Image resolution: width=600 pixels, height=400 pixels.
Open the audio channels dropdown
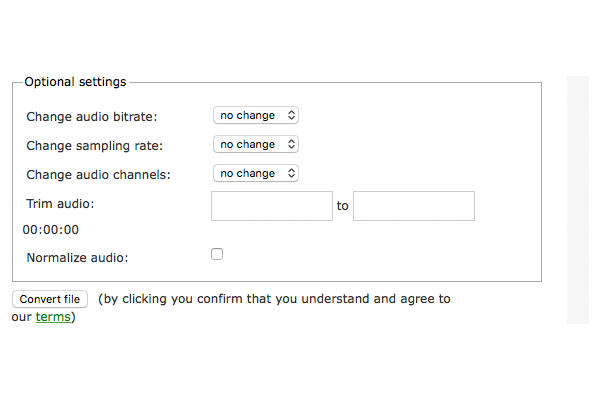255,174
